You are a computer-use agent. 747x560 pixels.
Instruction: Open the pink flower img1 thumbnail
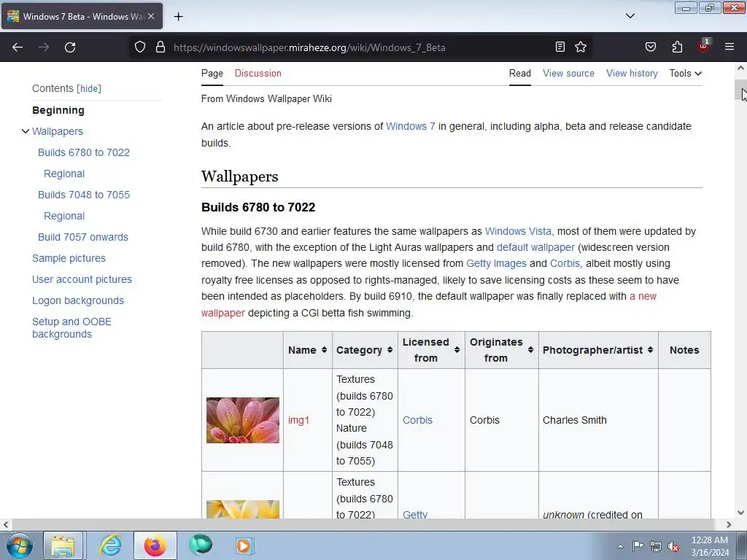243,420
